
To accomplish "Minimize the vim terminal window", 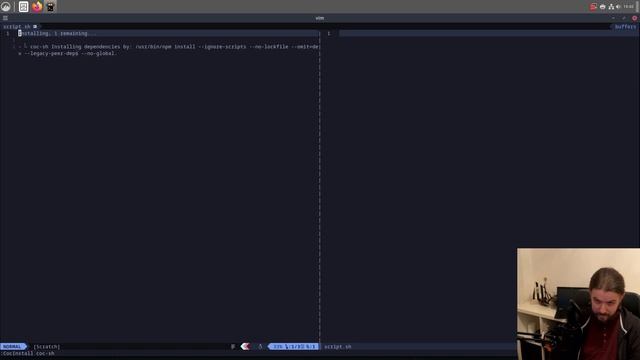I will pos(613,18).
